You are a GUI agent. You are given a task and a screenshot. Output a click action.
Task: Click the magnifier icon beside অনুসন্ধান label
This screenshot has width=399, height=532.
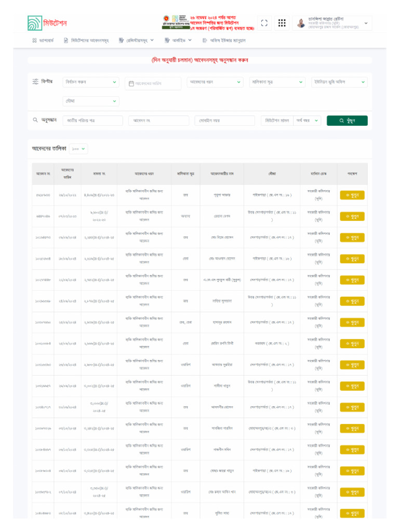click(35, 120)
